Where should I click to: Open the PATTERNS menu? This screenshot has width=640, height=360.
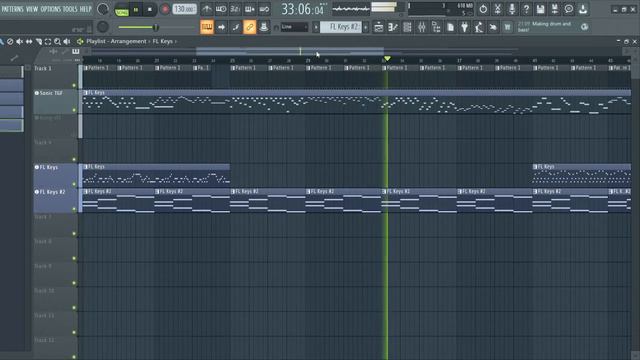coord(13,9)
